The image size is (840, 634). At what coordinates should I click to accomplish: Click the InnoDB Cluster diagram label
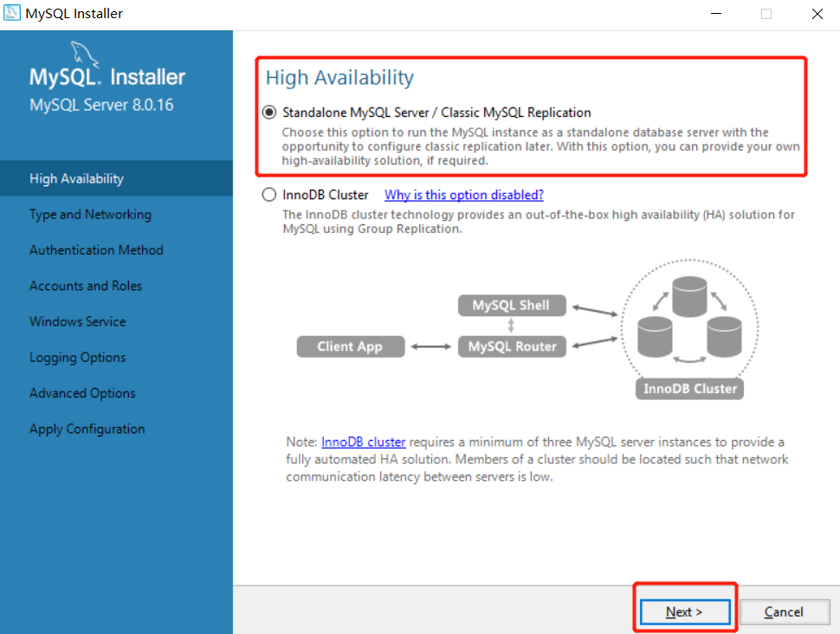click(x=689, y=389)
